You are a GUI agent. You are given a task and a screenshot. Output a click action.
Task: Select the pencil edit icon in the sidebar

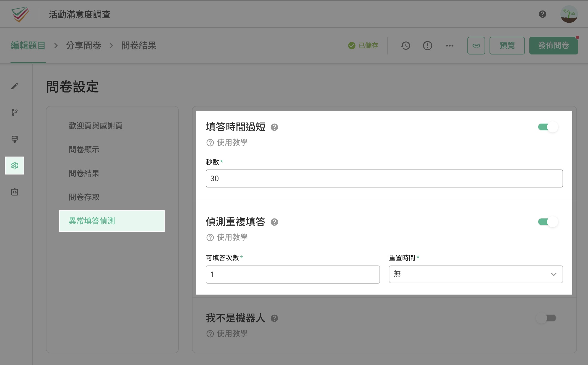[15, 86]
